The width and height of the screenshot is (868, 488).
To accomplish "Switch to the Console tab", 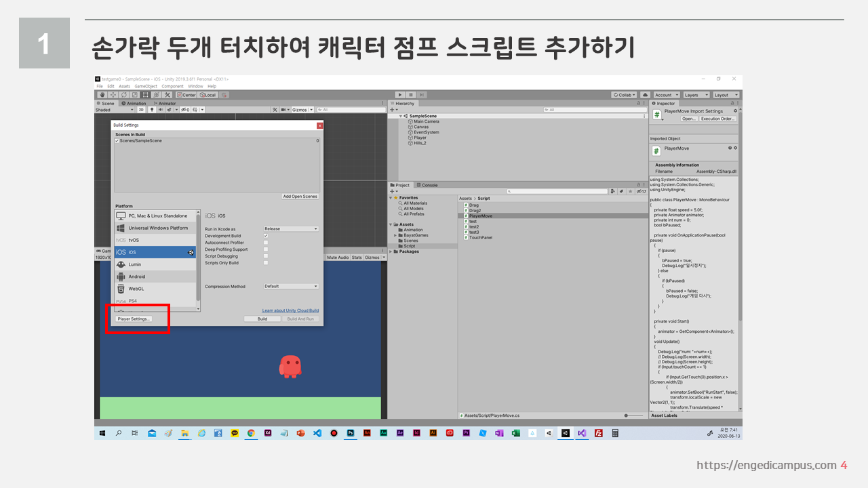I will (427, 185).
